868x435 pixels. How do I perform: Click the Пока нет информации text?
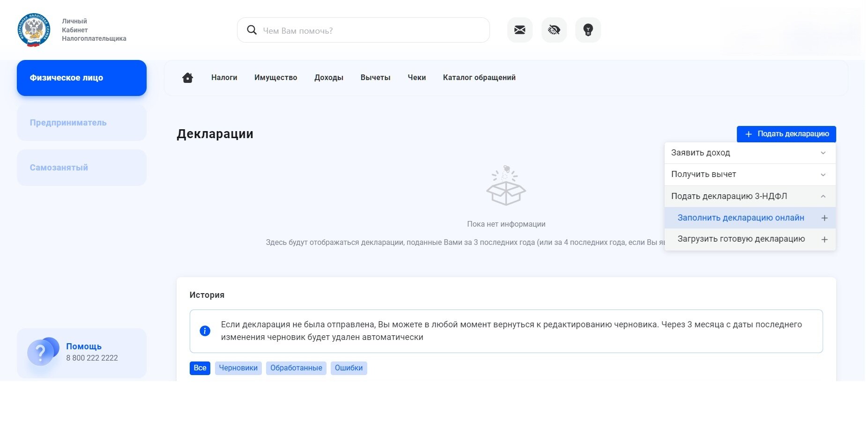(506, 224)
